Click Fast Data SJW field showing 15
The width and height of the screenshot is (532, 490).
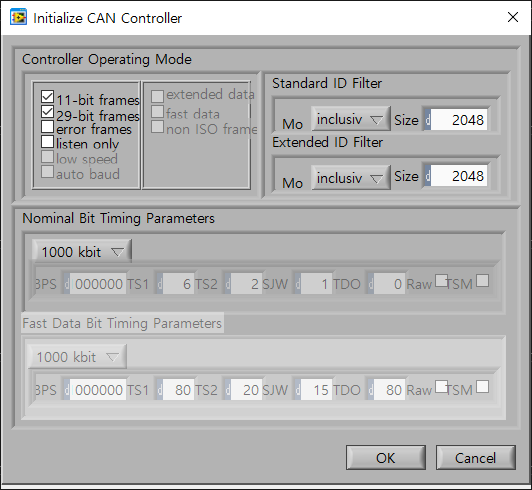click(x=316, y=390)
